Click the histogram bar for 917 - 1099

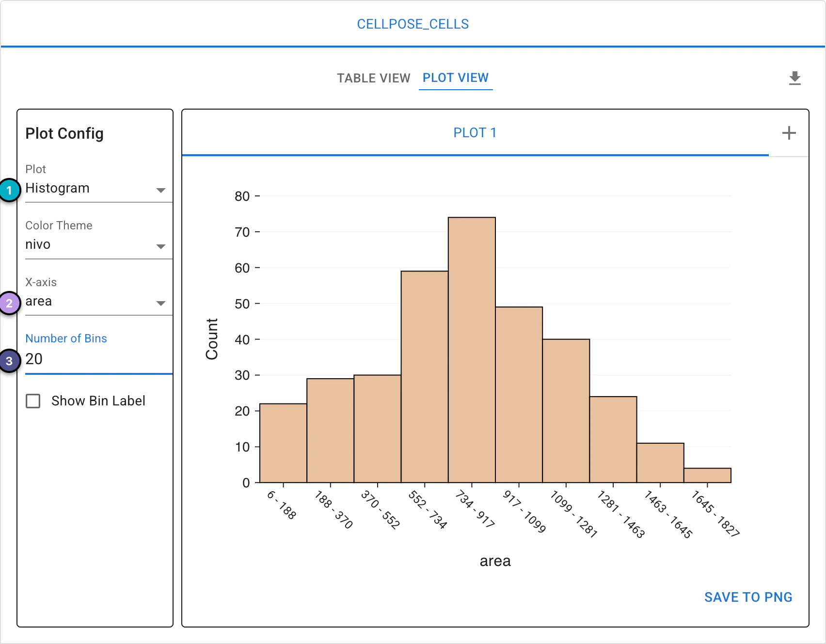click(x=519, y=395)
